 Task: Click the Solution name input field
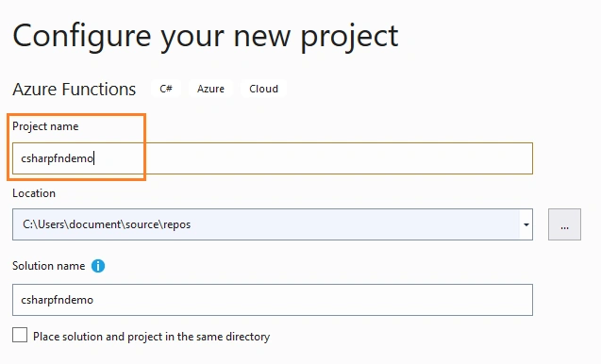[x=273, y=300]
